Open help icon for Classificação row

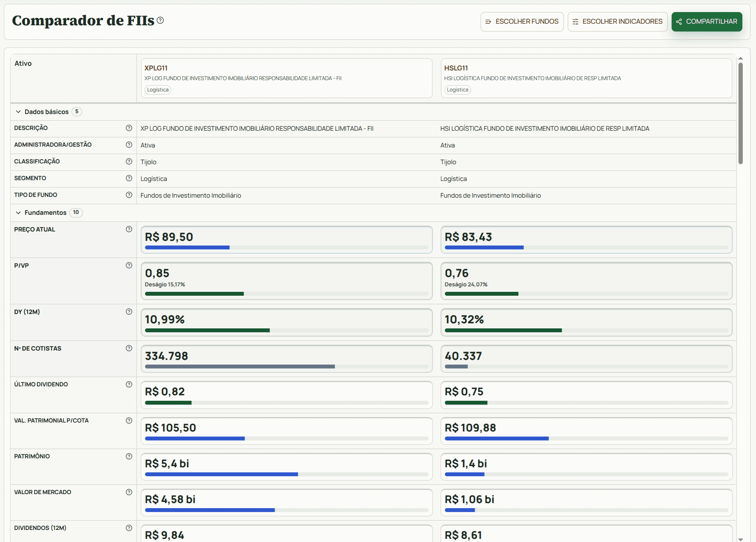pos(129,161)
